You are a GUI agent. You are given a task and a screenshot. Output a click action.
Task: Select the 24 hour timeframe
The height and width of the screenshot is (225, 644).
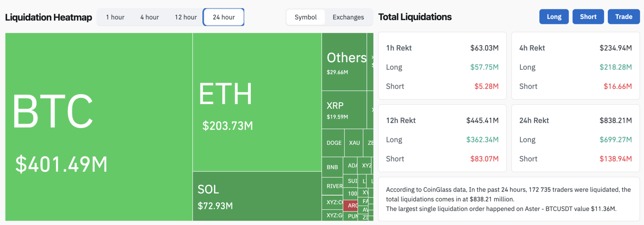[224, 17]
